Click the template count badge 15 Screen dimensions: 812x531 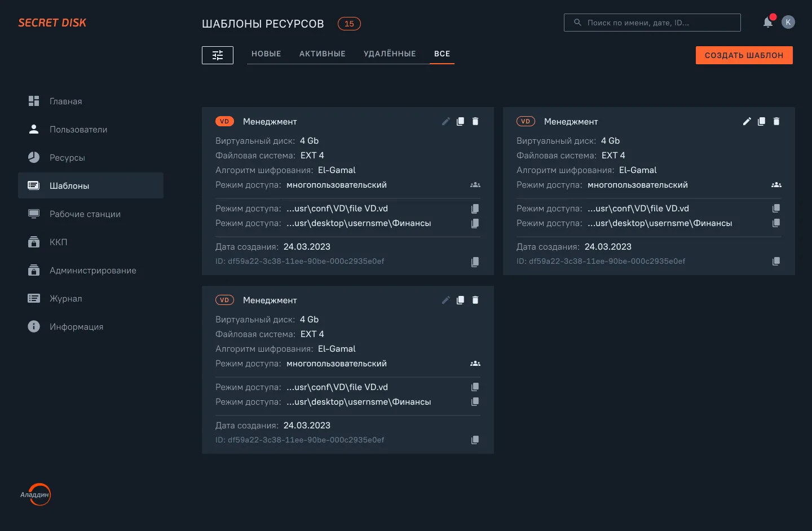(x=349, y=24)
